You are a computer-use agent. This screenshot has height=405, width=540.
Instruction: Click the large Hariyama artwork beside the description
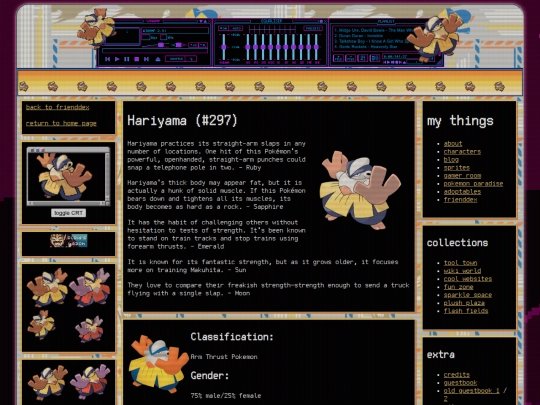(361, 190)
